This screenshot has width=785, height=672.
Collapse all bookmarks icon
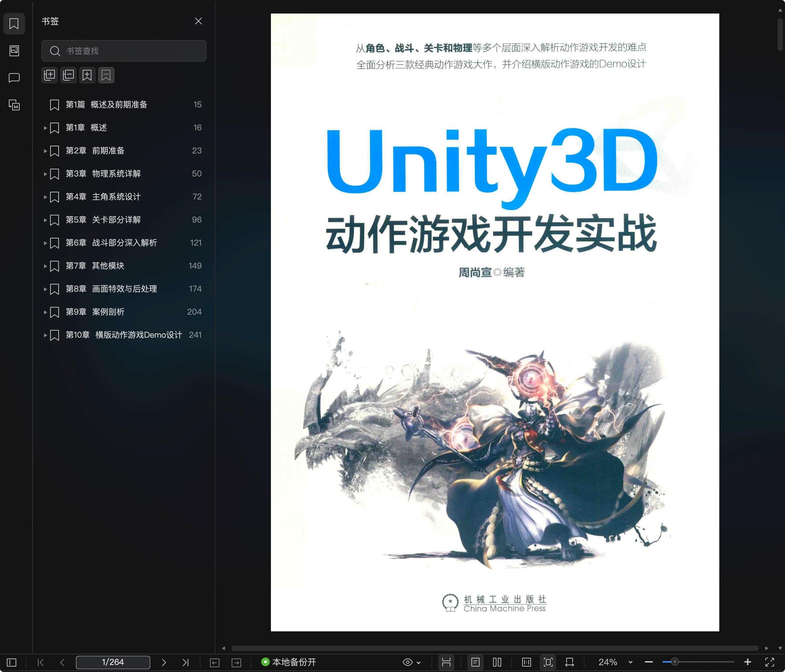click(68, 75)
